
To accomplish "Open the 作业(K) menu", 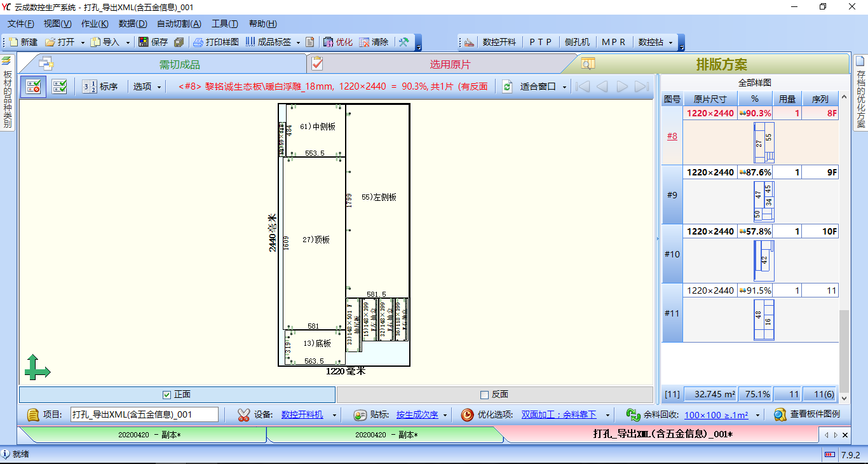I will (95, 24).
